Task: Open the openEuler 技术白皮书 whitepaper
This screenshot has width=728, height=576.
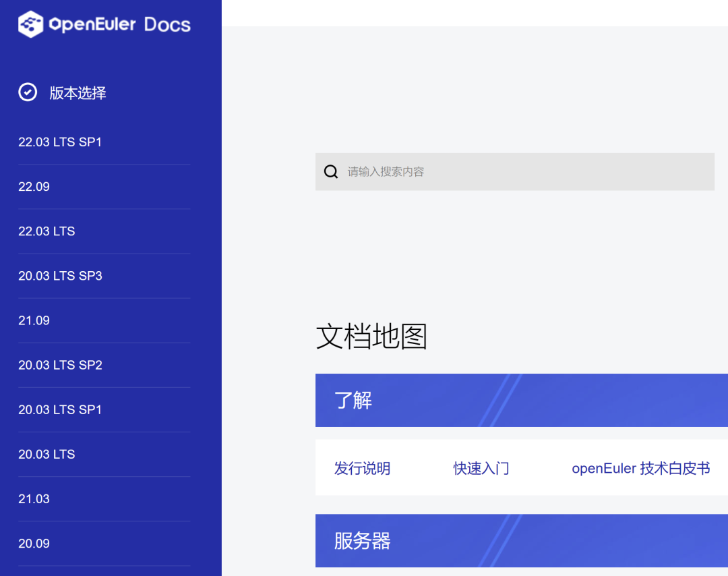Action: [x=641, y=468]
